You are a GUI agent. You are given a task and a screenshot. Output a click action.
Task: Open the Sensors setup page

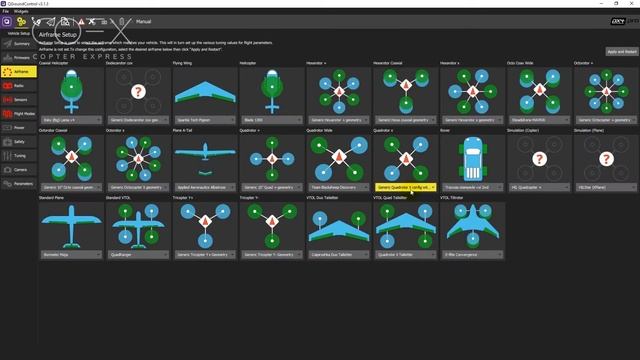click(x=19, y=100)
